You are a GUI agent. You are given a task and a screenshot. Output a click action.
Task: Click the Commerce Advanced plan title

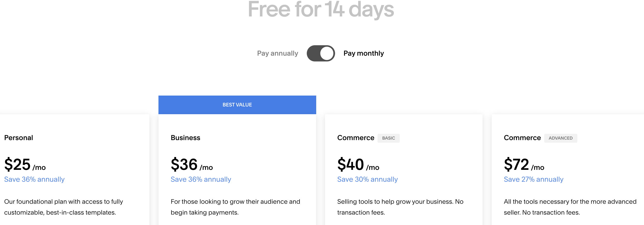point(522,138)
